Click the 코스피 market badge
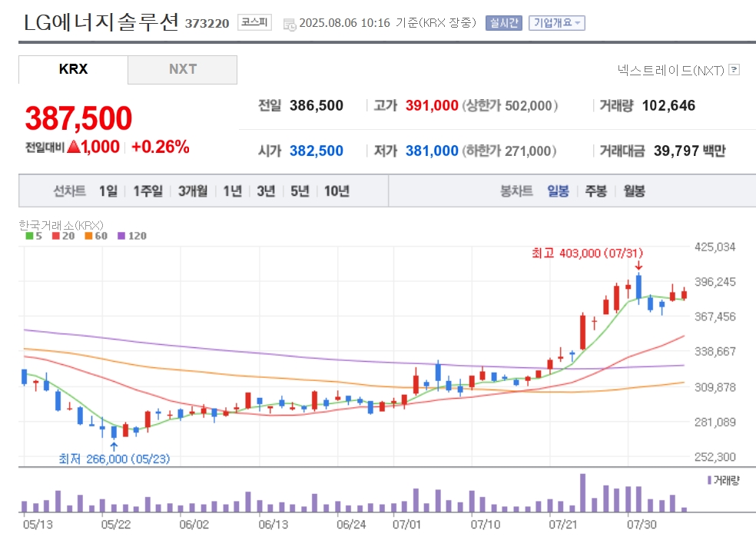Image resolution: width=756 pixels, height=537 pixels. [254, 22]
